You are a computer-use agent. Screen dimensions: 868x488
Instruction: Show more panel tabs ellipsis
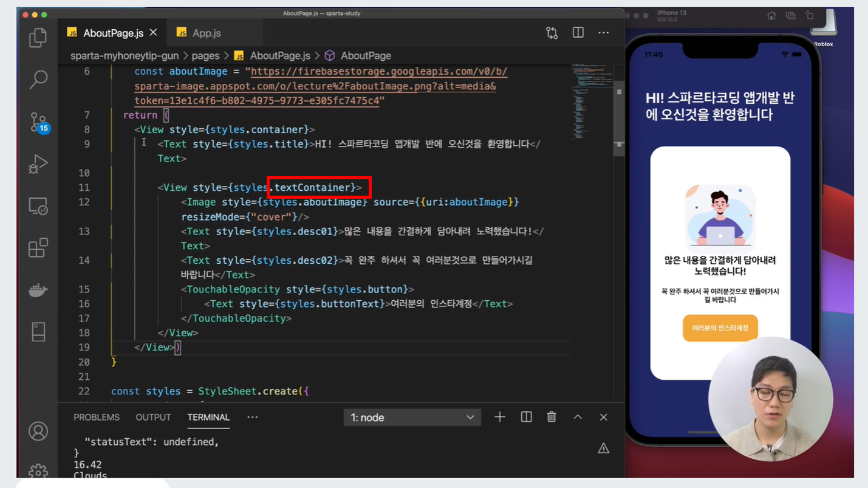[x=253, y=418]
